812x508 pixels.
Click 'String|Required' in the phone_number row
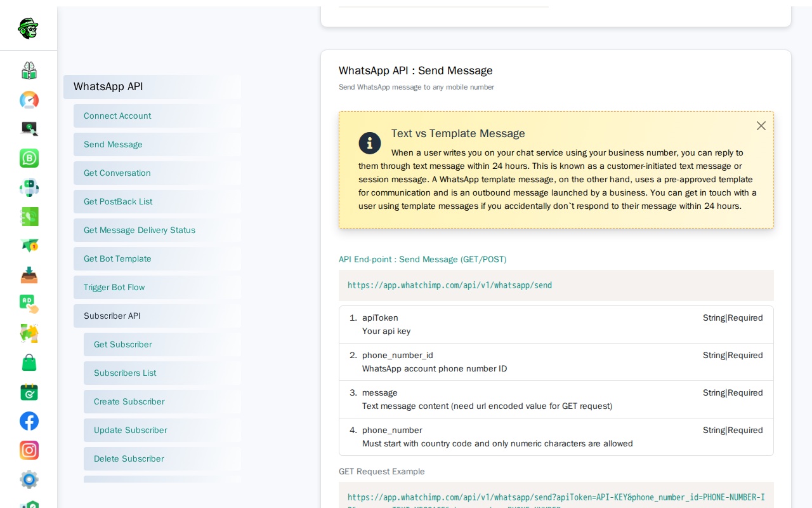tap(733, 431)
